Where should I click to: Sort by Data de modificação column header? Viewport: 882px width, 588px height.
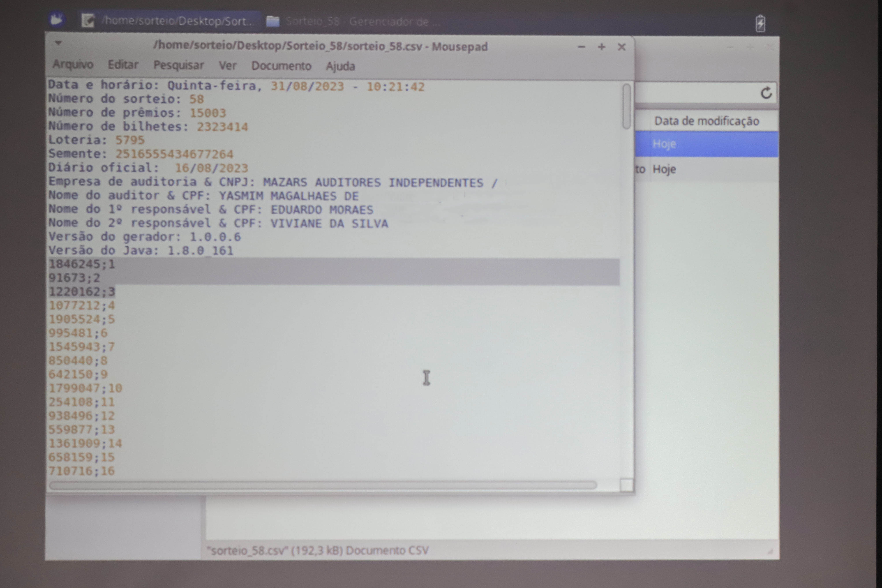[x=706, y=121]
